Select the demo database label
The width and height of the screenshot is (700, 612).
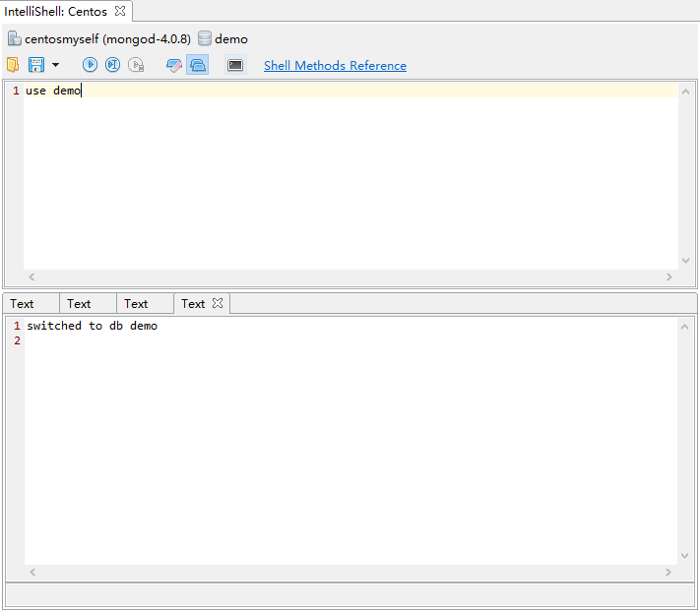(231, 39)
